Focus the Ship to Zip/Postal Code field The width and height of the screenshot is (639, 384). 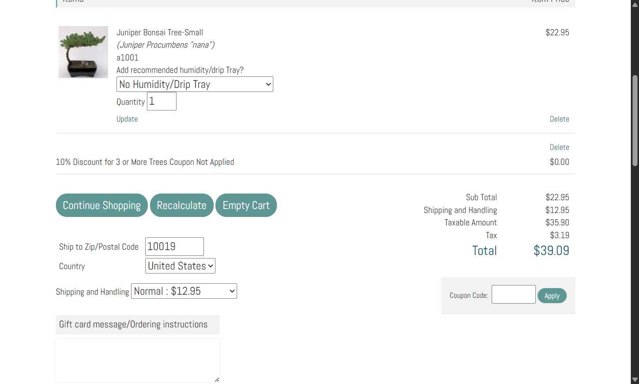click(174, 247)
